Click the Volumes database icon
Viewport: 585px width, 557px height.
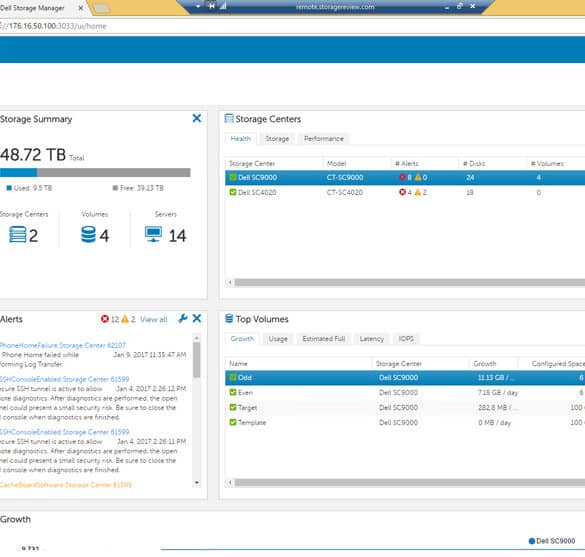tap(88, 235)
